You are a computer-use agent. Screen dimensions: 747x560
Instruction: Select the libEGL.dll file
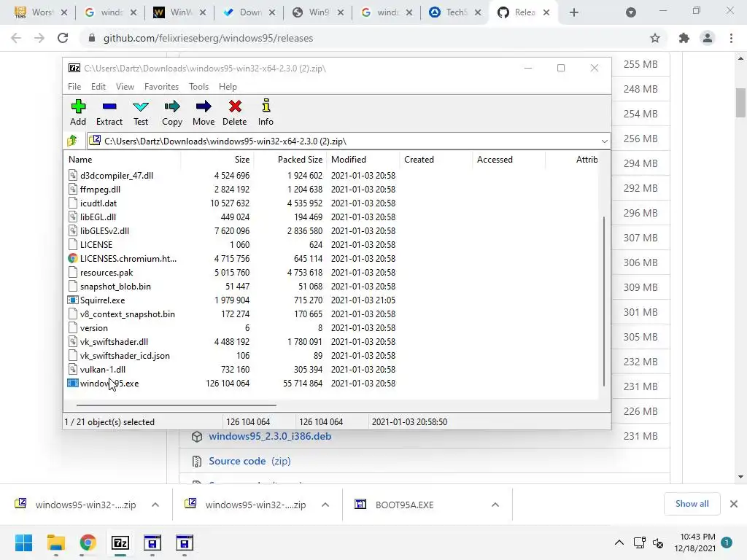[x=98, y=217]
